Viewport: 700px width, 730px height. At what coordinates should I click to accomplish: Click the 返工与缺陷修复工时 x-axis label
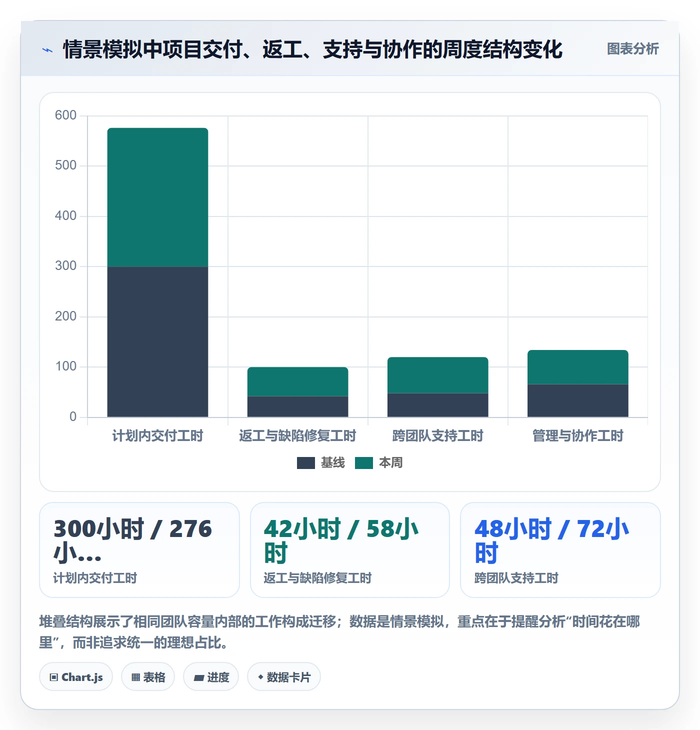298,436
